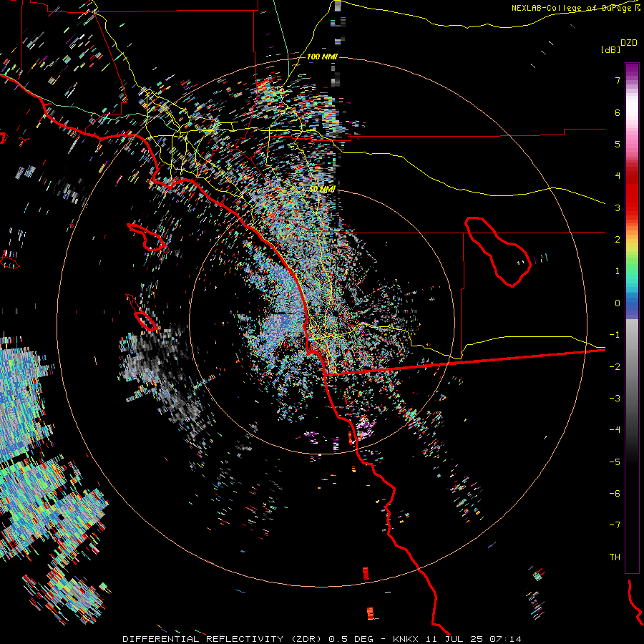Click the 6 dB value on color scale
Image resolution: width=644 pixels, height=644 pixels.
pyautogui.click(x=618, y=112)
